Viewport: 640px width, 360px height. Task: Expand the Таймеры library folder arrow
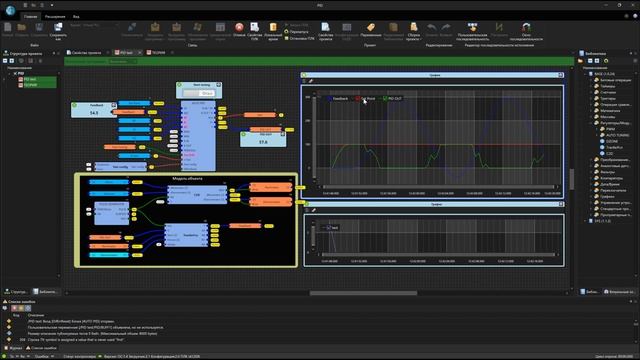coord(591,86)
